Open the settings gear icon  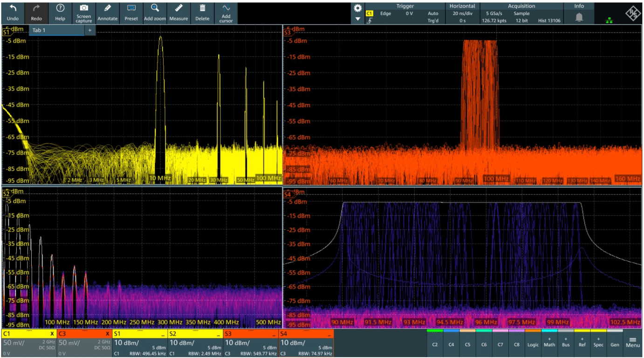click(x=358, y=8)
